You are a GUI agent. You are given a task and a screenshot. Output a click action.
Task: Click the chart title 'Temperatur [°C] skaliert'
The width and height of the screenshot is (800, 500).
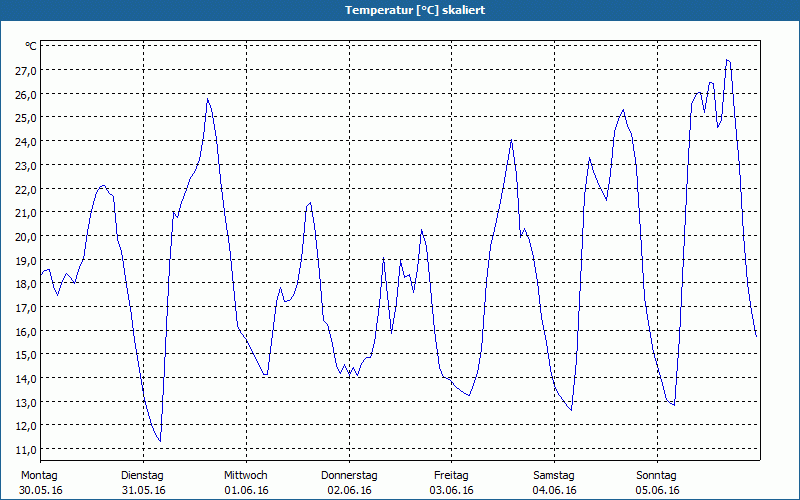415,10
